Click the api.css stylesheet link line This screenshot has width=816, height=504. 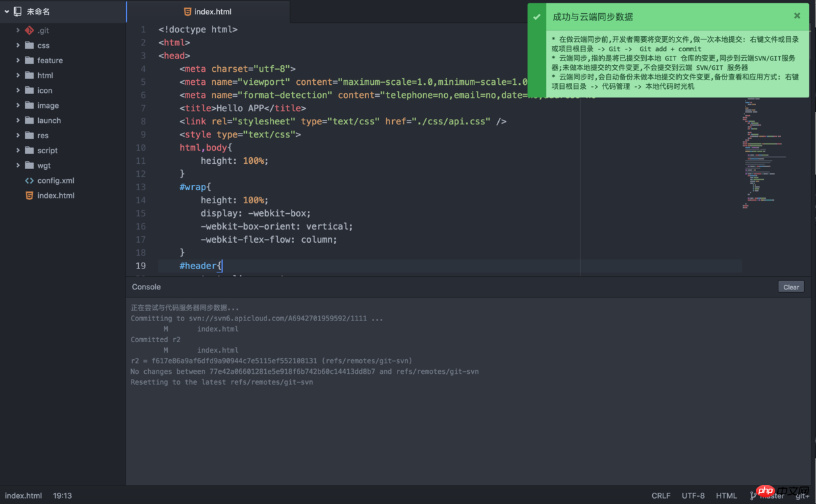pos(343,121)
